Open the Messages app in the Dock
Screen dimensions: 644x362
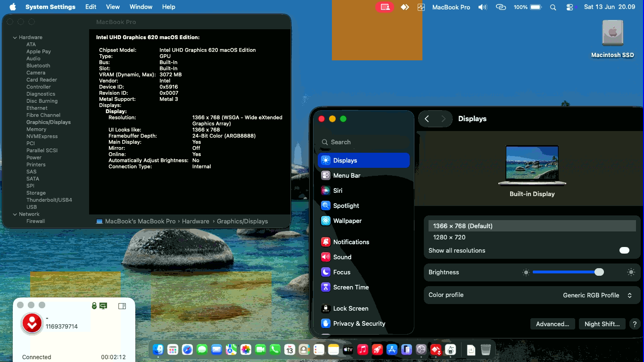coord(202,350)
